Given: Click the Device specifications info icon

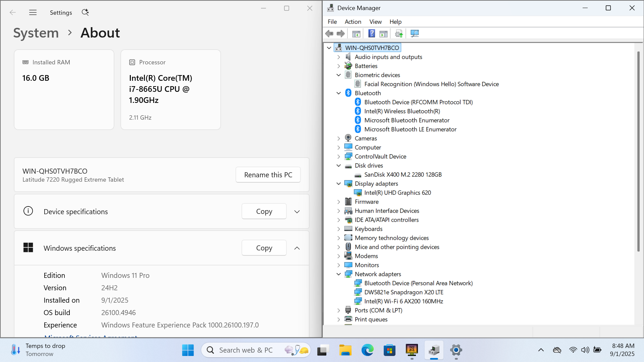Looking at the screenshot, I should click(x=28, y=211).
